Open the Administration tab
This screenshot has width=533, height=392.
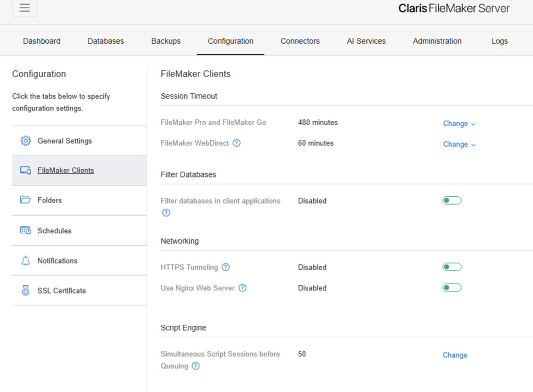437,41
